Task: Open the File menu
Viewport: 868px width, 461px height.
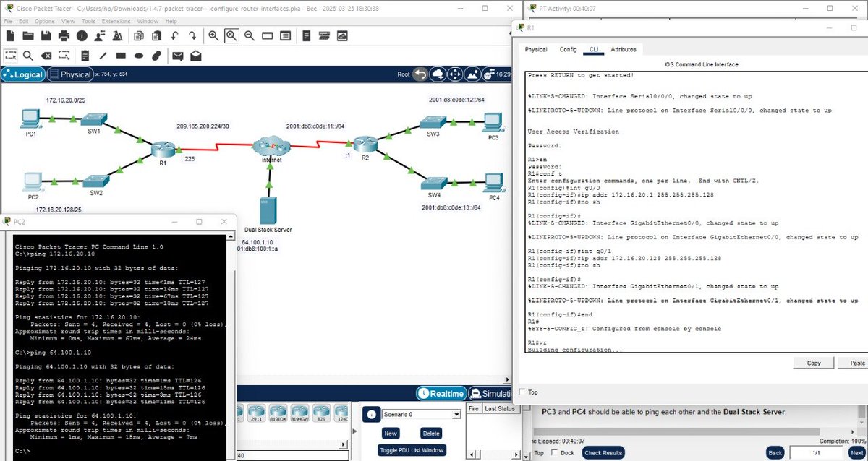Action: 8,21
